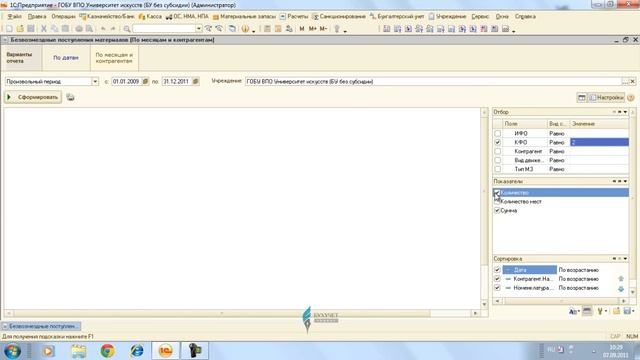
Task: Click the last icon in document journal toolbar
Action: tap(505, 29)
